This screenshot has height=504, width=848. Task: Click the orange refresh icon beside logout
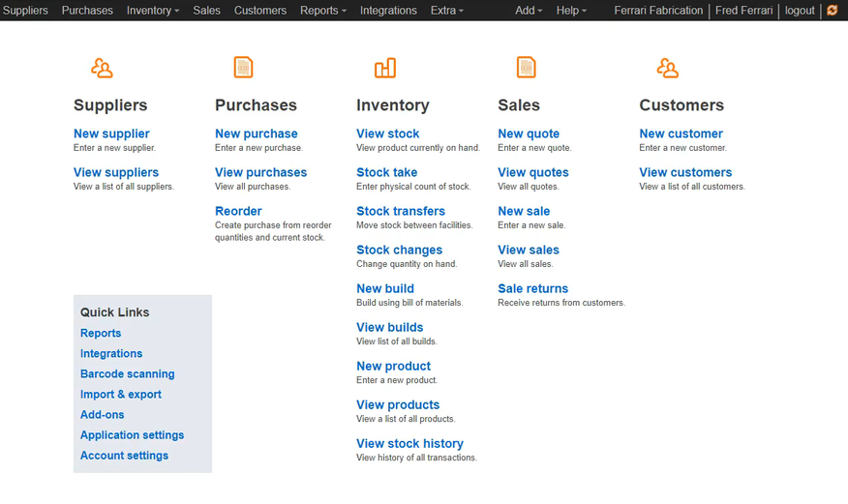(832, 11)
